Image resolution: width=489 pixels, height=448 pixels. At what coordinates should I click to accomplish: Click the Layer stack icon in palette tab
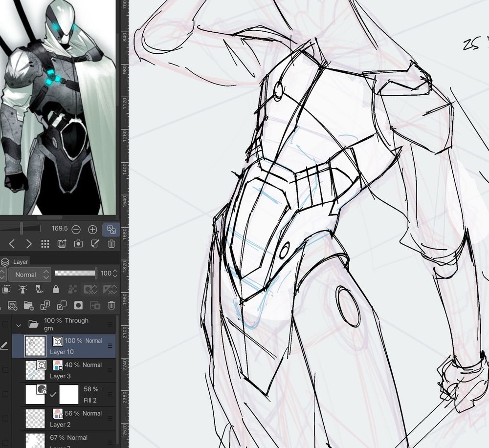pyautogui.click(x=5, y=262)
